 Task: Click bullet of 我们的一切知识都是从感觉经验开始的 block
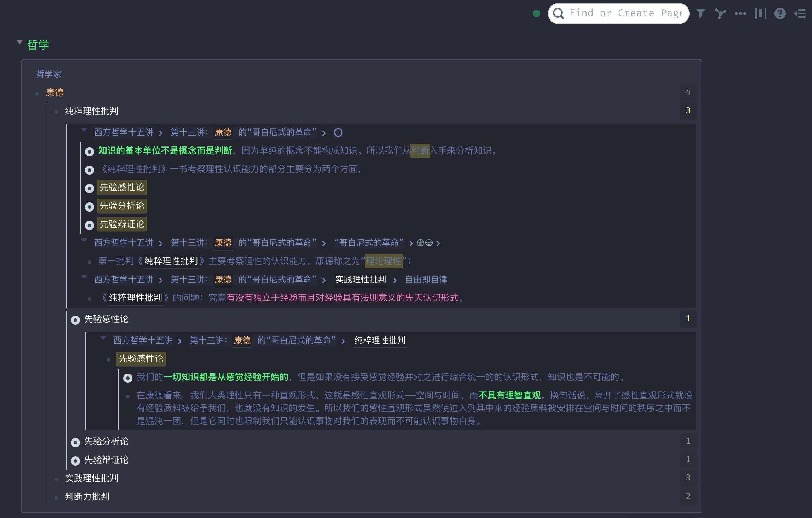pos(128,378)
